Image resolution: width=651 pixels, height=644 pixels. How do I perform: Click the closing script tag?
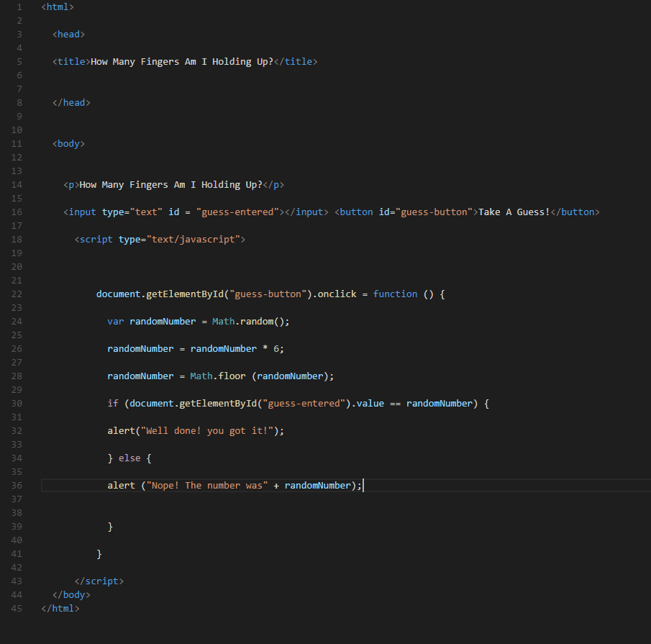tap(99, 581)
